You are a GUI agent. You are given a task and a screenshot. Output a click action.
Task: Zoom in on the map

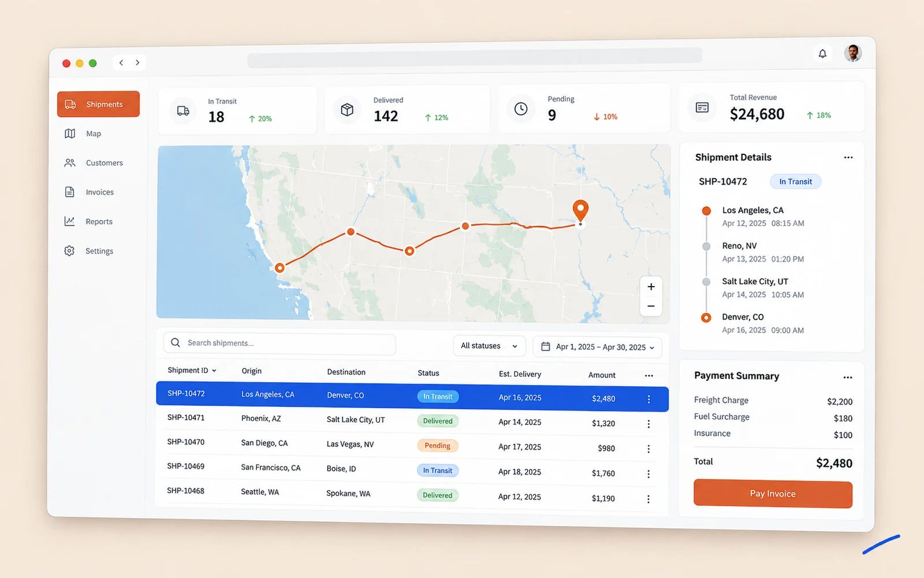point(651,287)
